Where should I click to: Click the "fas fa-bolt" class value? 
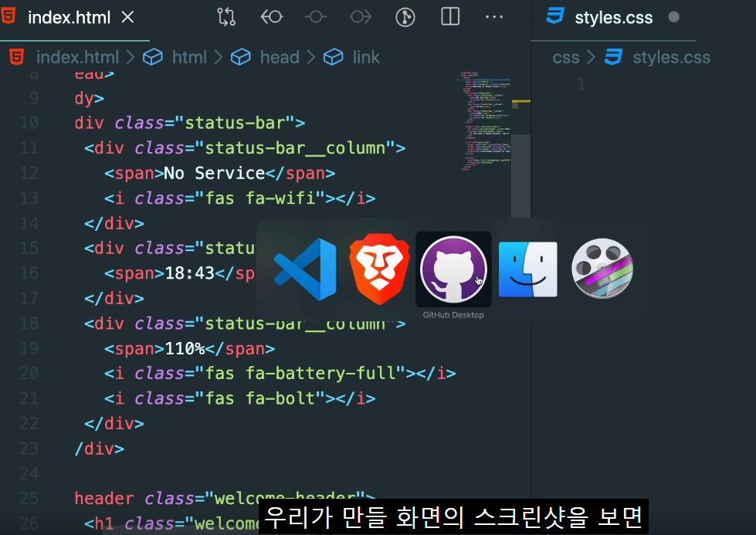coord(261,398)
